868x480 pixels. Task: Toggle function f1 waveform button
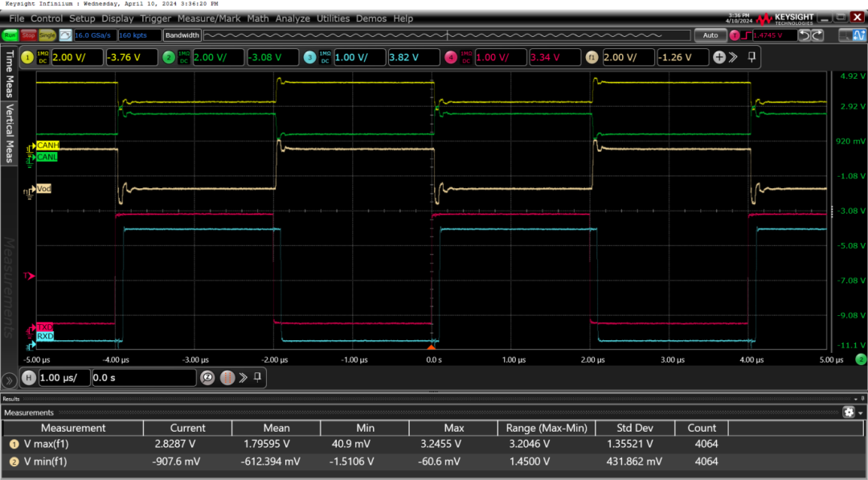point(592,57)
